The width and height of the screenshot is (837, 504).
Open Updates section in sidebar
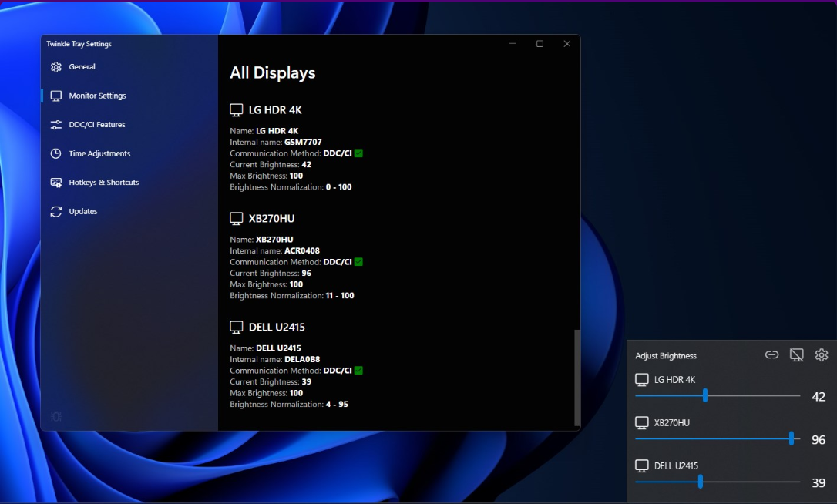click(x=129, y=211)
